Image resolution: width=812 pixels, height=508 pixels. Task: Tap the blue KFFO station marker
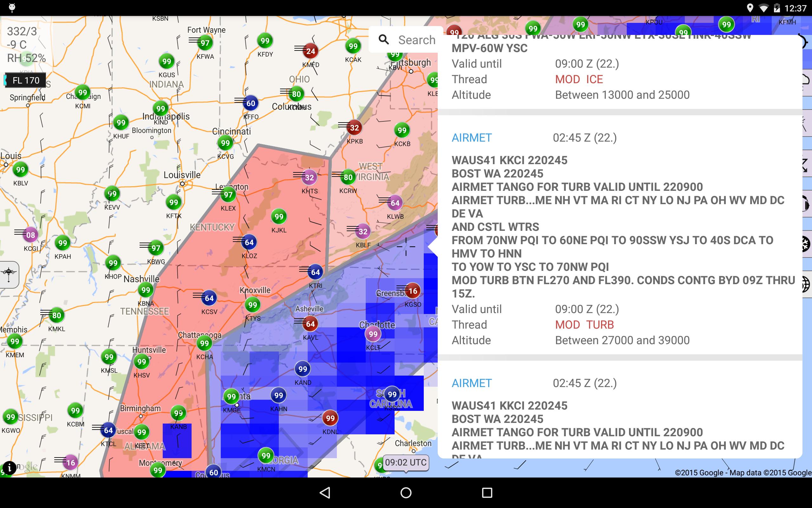click(x=251, y=104)
